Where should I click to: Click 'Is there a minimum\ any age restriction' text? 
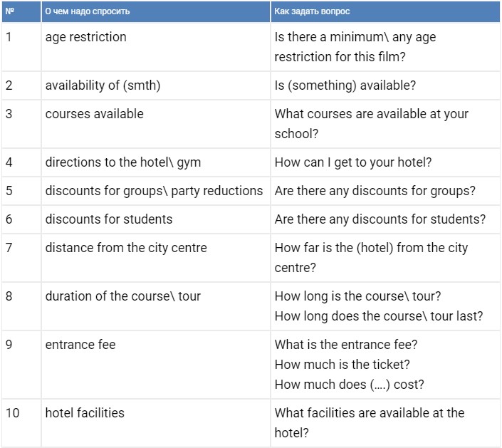click(x=355, y=47)
